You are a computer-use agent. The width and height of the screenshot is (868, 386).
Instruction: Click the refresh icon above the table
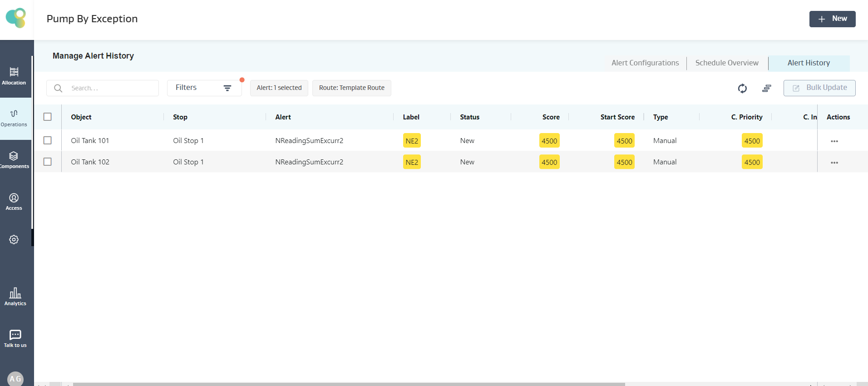(742, 88)
